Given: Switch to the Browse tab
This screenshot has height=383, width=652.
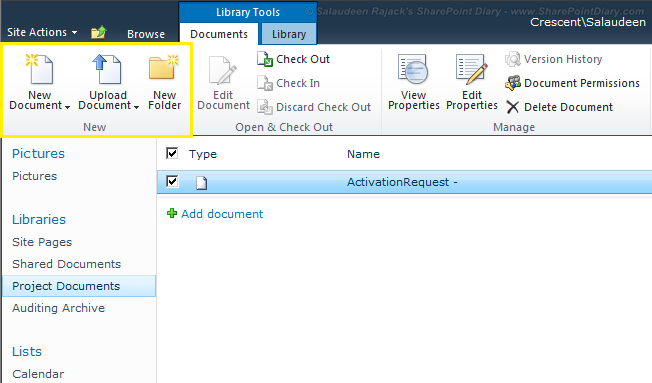Looking at the screenshot, I should [x=146, y=34].
